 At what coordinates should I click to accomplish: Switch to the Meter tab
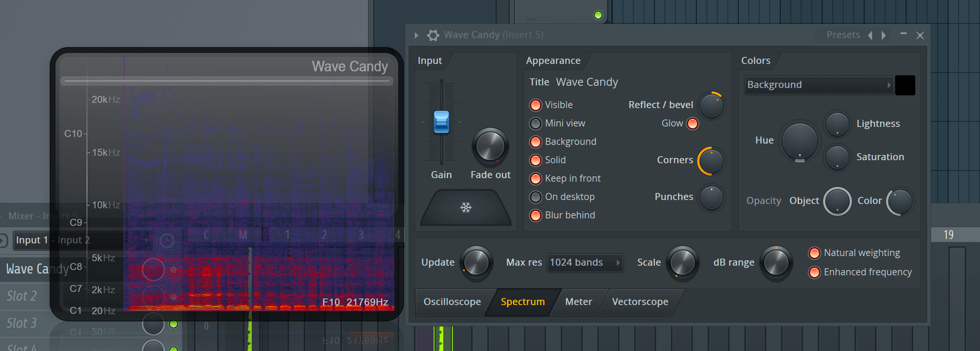tap(578, 302)
